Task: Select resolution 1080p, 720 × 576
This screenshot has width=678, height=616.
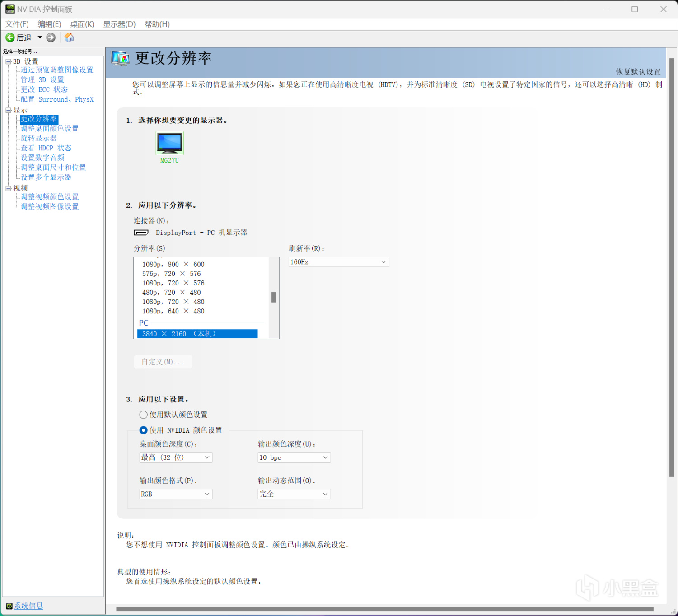Action: [173, 283]
